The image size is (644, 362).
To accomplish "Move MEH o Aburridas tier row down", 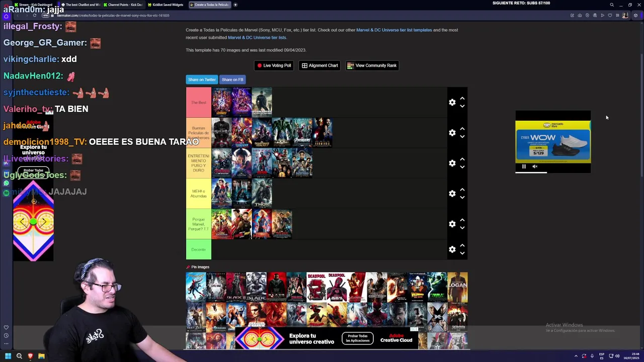I will (462, 197).
